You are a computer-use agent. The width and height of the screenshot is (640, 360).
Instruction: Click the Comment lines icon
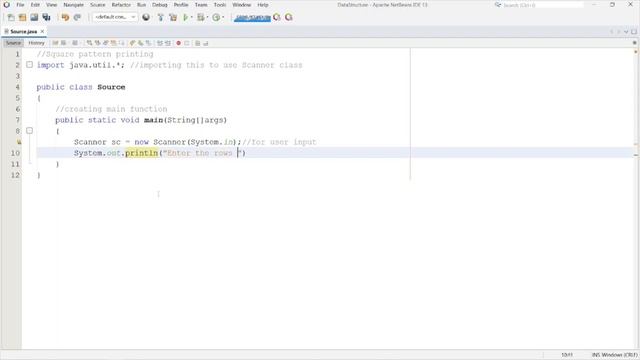198,43
